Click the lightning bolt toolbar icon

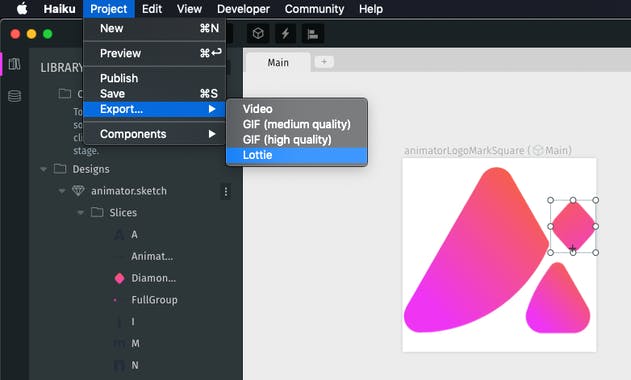[x=285, y=33]
